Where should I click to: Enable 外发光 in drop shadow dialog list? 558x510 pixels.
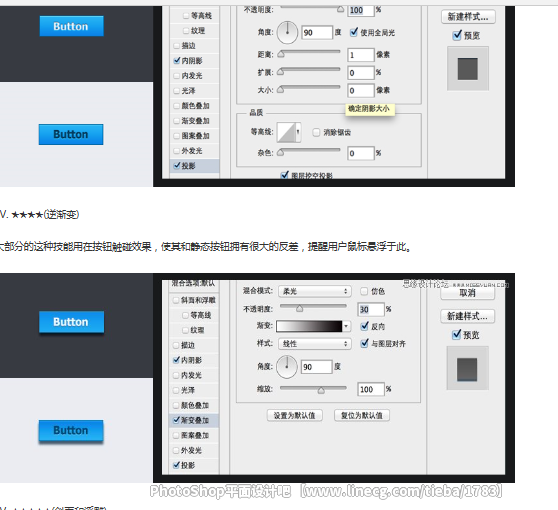[177, 151]
